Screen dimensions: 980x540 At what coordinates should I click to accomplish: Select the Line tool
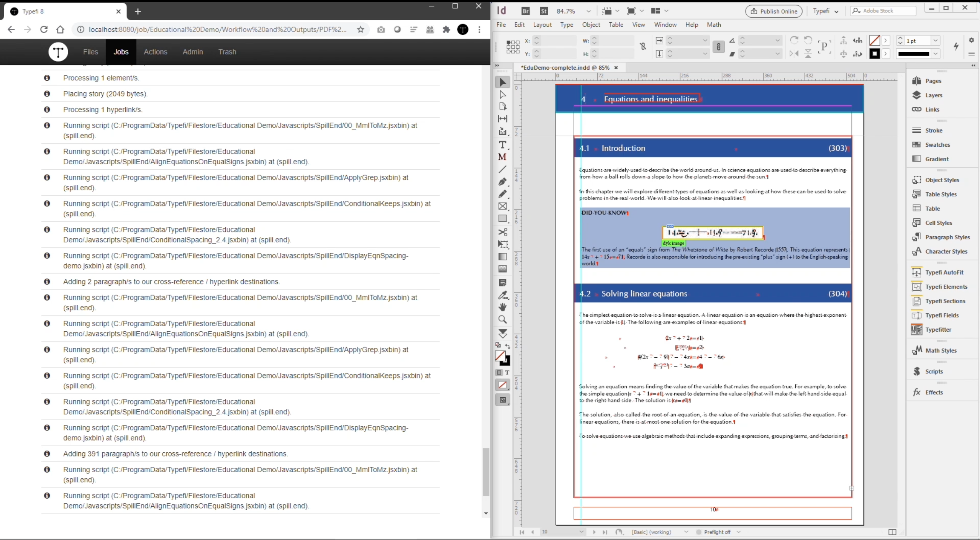(x=503, y=169)
